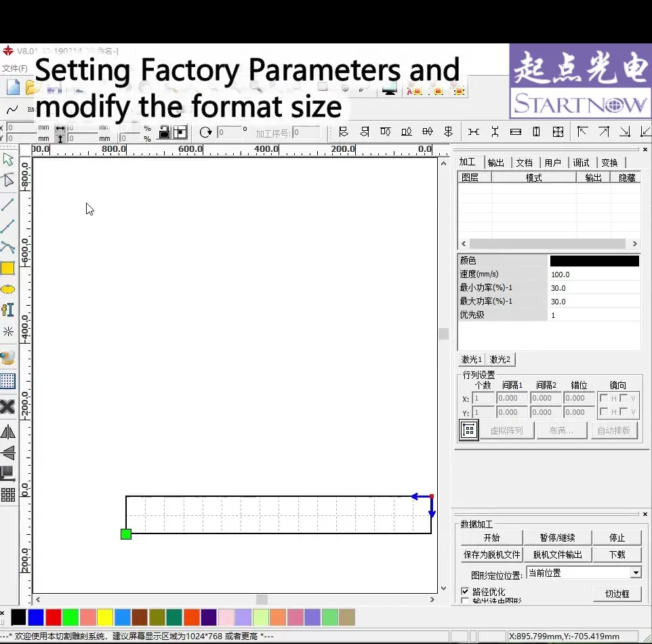The height and width of the screenshot is (644, 652).
Task: Click the 暂停/继续 button
Action: (558, 538)
